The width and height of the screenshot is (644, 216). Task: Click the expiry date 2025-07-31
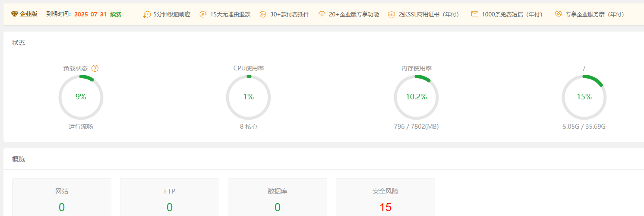coord(90,14)
